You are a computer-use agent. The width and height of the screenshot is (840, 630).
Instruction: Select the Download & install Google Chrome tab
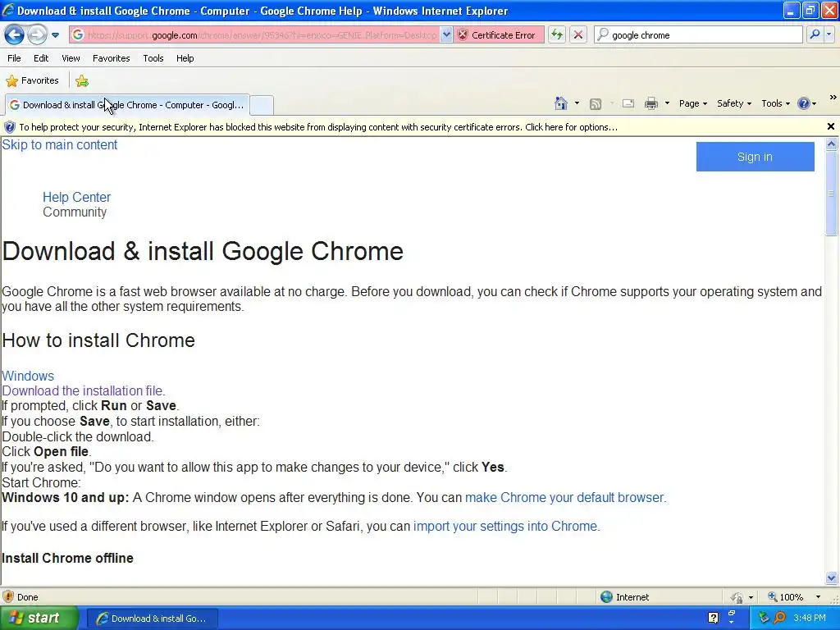(x=127, y=105)
